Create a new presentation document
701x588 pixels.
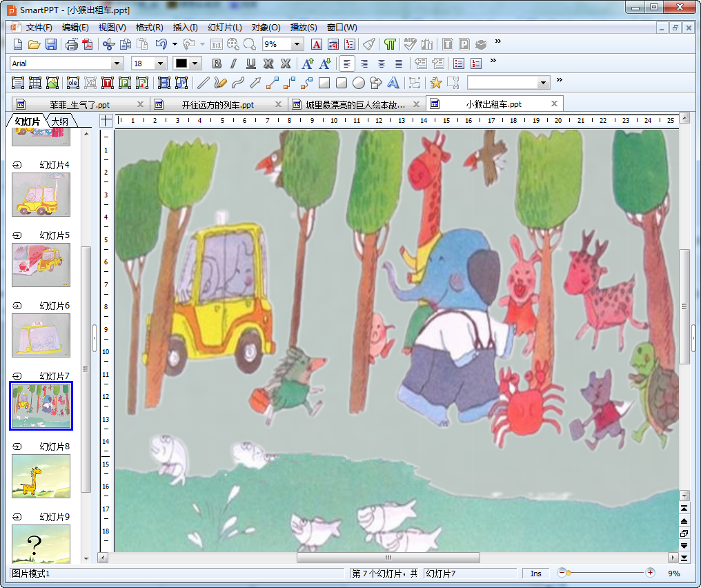click(17, 44)
